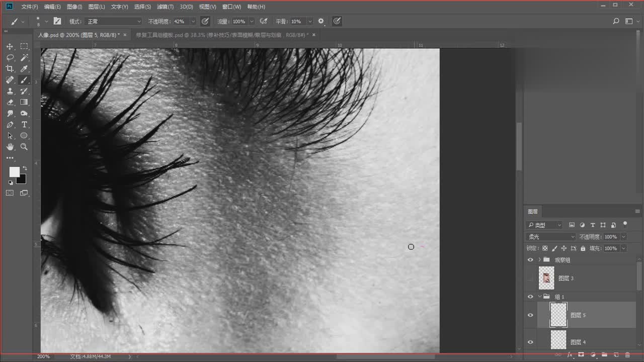Select the Brush tool in toolbox
The width and height of the screenshot is (644, 362).
24,80
